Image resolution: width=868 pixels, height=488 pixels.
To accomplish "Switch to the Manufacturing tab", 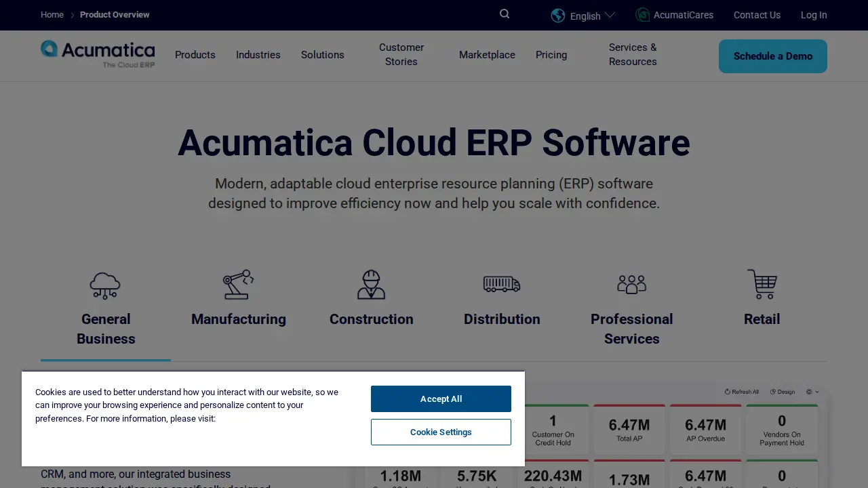I will tap(239, 319).
